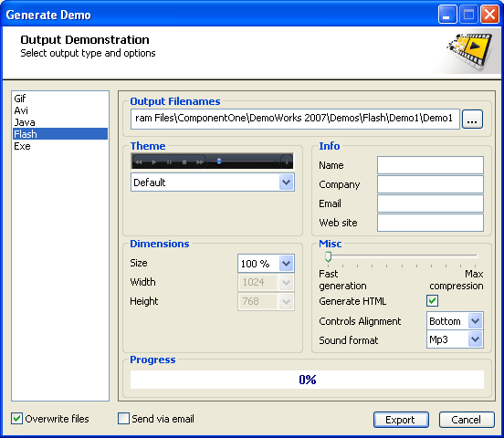Maximize the Generate Demo window
504x438 pixels.
(468, 15)
